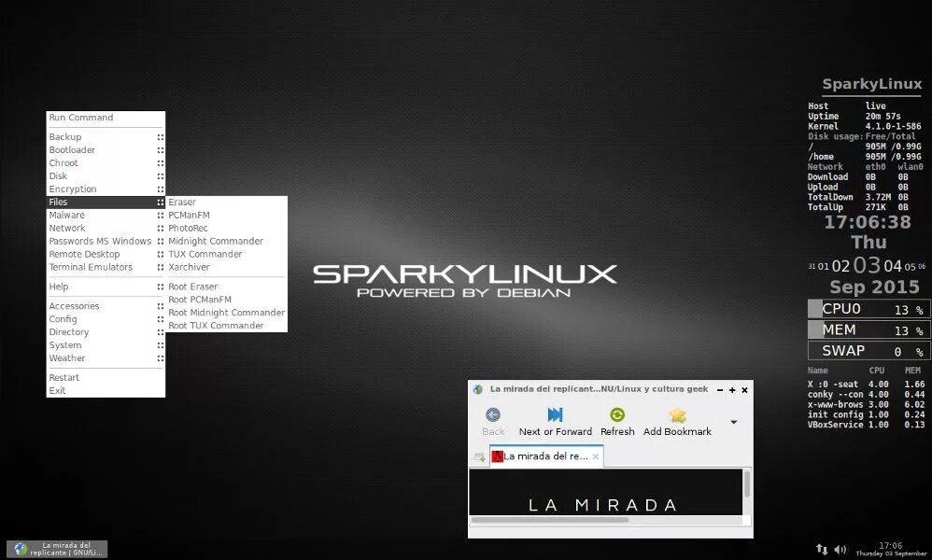Screen dimensions: 932x560
Task: Open the System submenu
Action: [x=106, y=345]
